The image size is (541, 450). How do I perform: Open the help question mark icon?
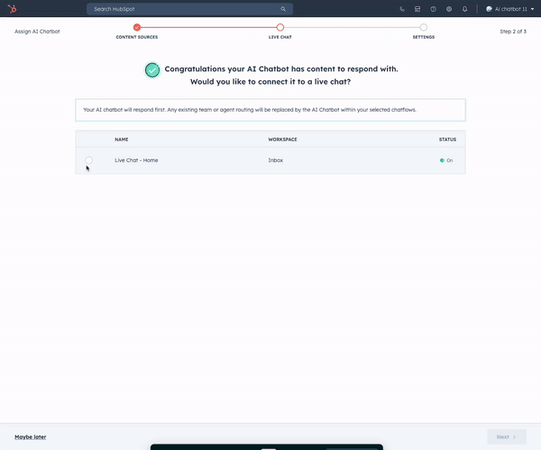433,9
